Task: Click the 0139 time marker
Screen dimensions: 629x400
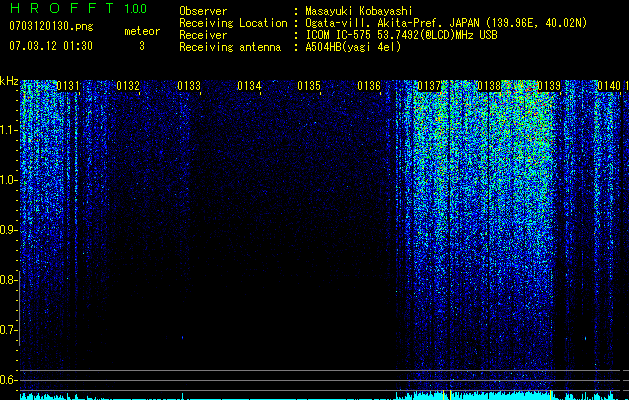Action: [549, 86]
